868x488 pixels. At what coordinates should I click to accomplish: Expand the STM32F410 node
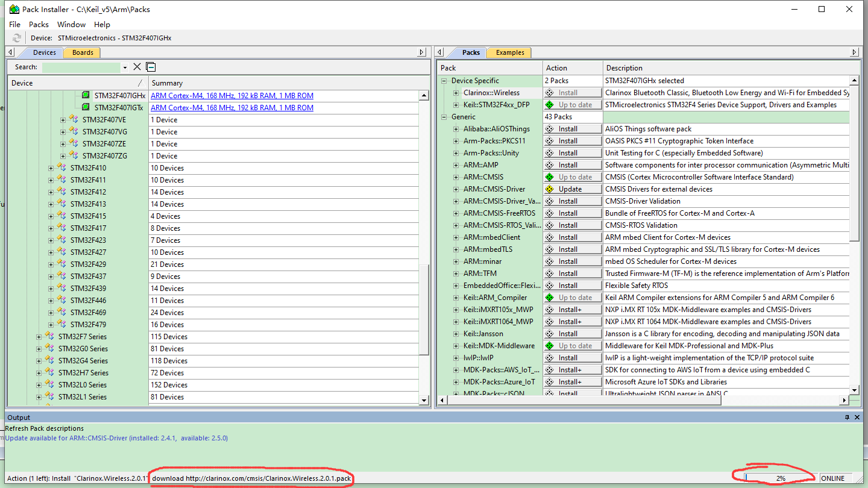[x=51, y=168]
